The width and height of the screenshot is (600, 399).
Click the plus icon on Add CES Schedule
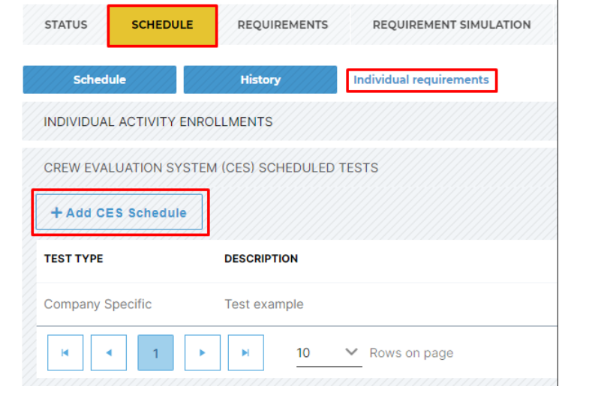pyautogui.click(x=56, y=212)
